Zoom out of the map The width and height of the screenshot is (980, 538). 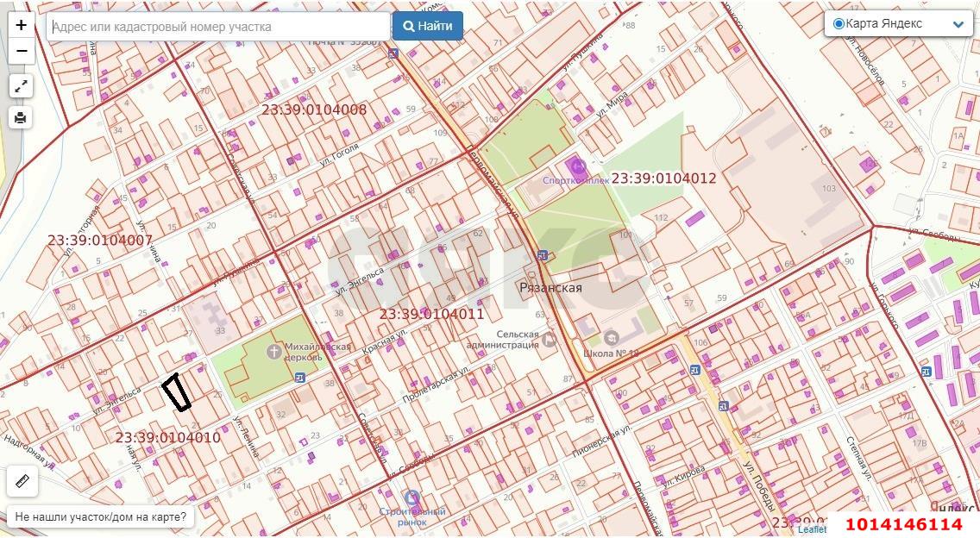coord(22,52)
